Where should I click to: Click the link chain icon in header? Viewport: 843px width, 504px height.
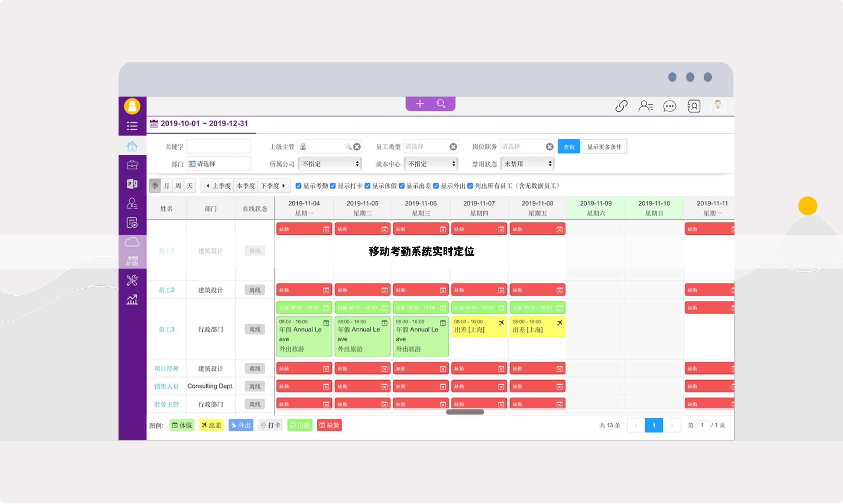(x=621, y=106)
